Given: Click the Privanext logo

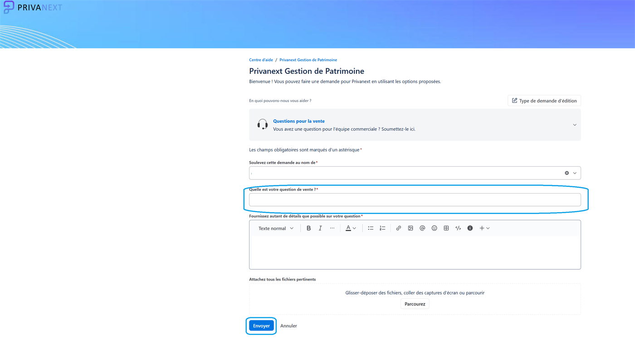Looking at the screenshot, I should [x=33, y=7].
